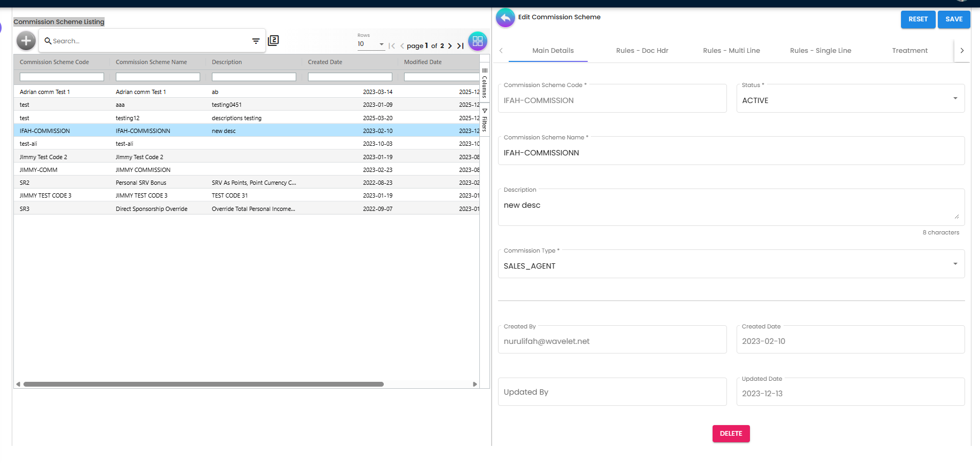Screen dimensions: 980x463
Task: Select the 'Jimmy Test Code 2' code row
Action: pyautogui.click(x=247, y=157)
